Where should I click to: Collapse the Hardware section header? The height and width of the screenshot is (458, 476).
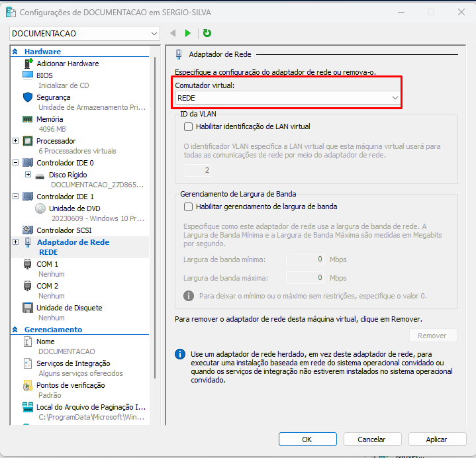pos(15,52)
